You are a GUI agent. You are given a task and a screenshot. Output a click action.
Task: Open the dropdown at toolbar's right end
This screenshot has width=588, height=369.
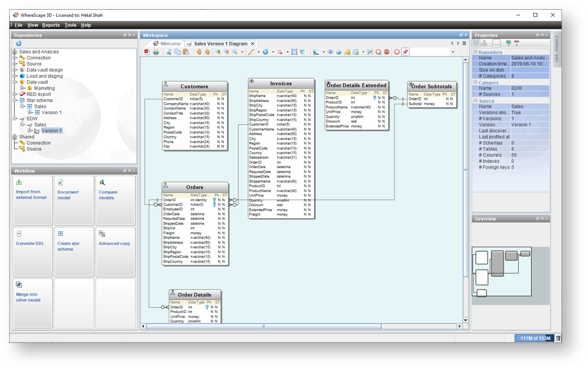coord(453,52)
